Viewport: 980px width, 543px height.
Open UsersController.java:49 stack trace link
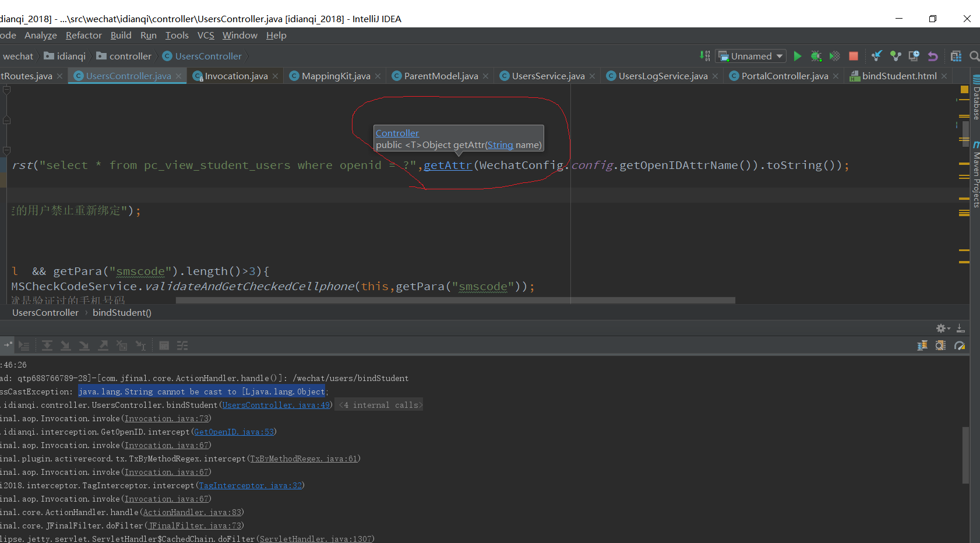pos(276,406)
